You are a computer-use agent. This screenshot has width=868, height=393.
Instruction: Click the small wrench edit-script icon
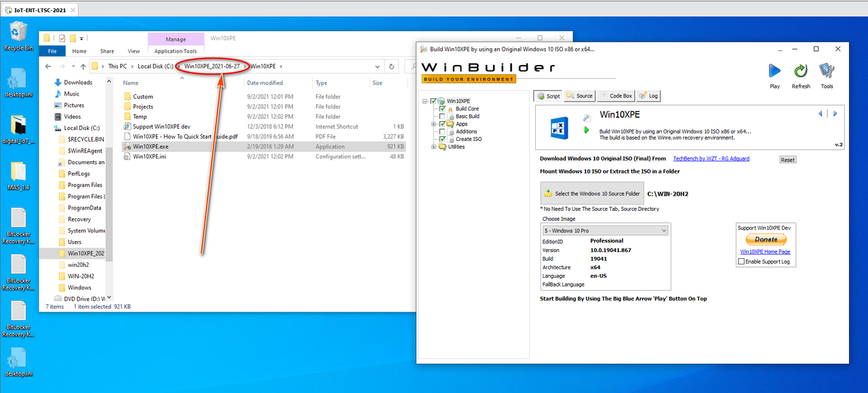[587, 118]
